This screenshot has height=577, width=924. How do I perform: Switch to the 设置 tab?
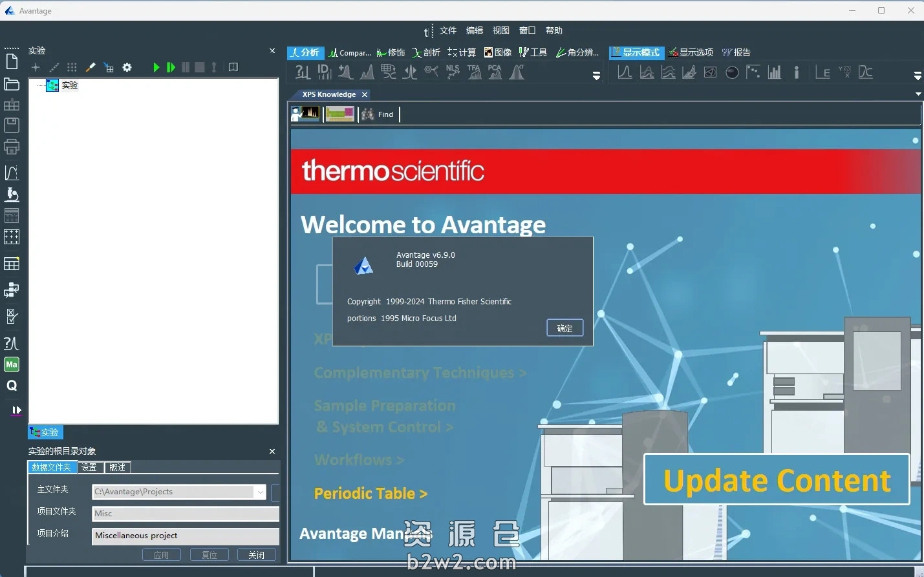pyautogui.click(x=89, y=467)
